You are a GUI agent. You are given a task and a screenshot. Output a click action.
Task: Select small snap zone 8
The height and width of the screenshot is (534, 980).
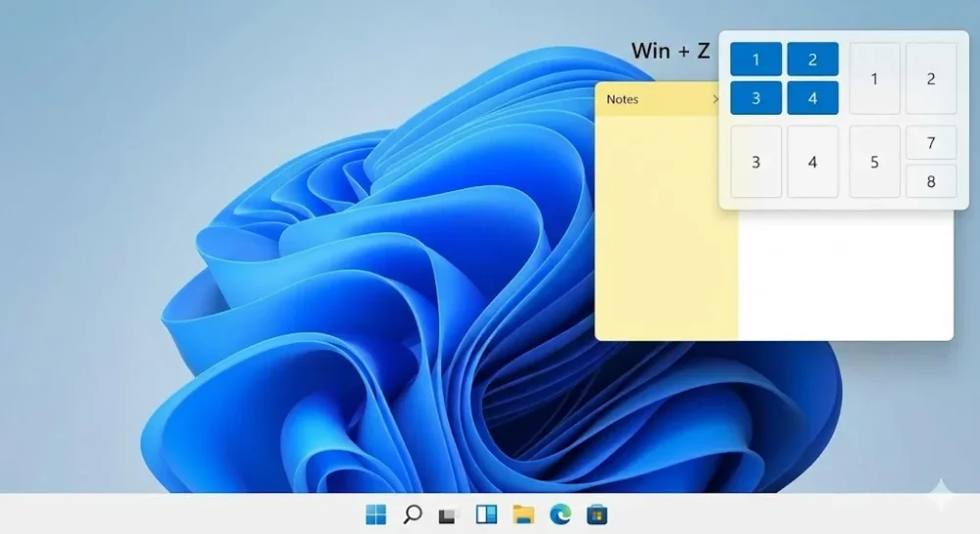pos(930,181)
